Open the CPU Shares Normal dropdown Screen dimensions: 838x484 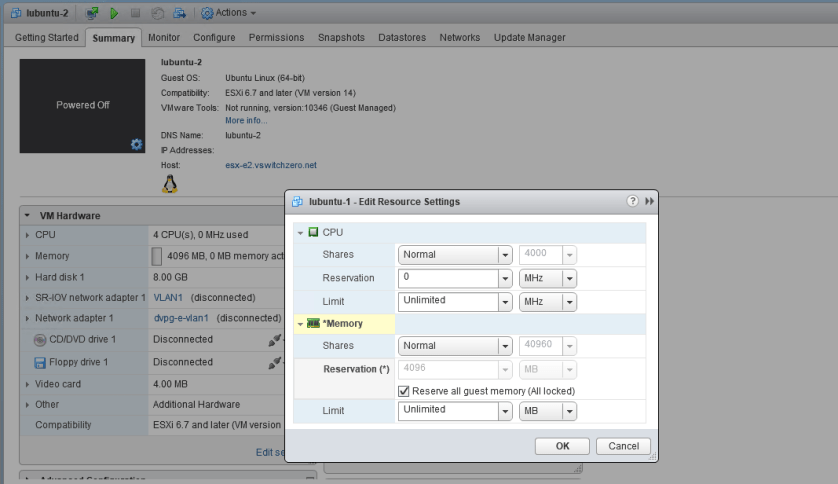(x=505, y=255)
